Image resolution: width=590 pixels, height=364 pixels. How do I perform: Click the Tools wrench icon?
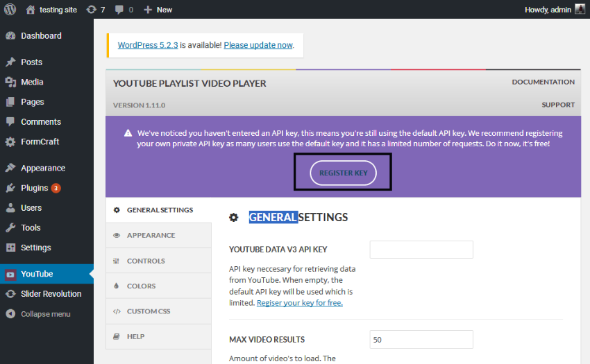(x=10, y=227)
